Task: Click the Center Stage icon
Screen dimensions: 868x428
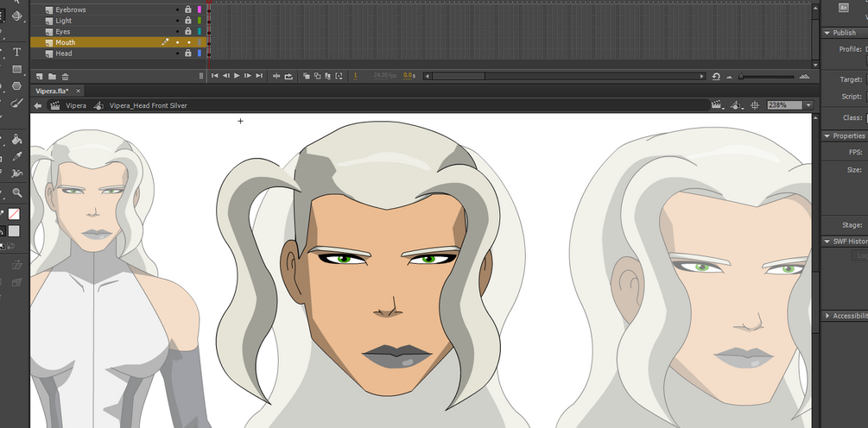Action: 754,105
